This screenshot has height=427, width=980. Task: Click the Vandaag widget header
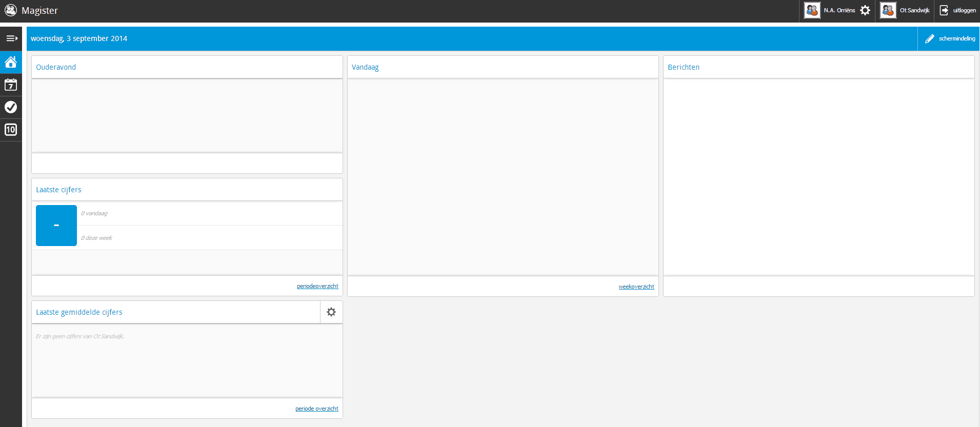click(x=365, y=67)
